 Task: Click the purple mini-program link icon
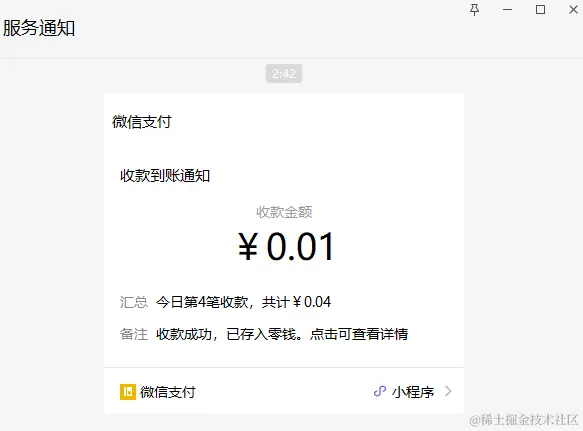point(380,391)
